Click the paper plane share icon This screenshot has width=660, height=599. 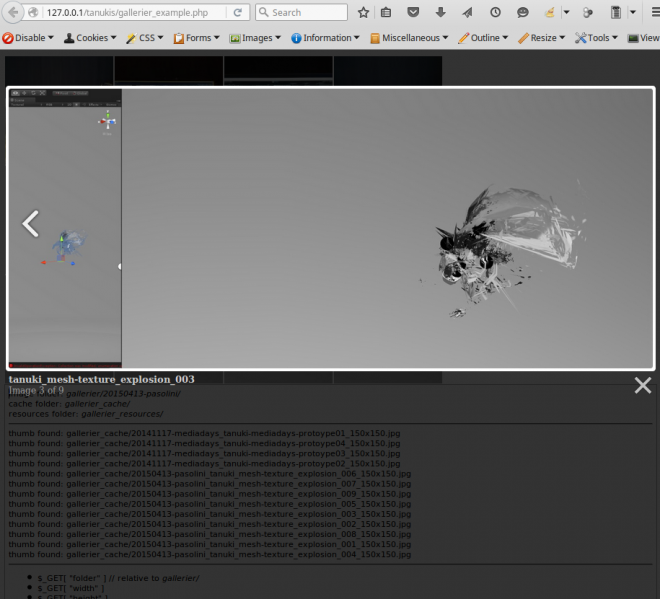pyautogui.click(x=467, y=13)
